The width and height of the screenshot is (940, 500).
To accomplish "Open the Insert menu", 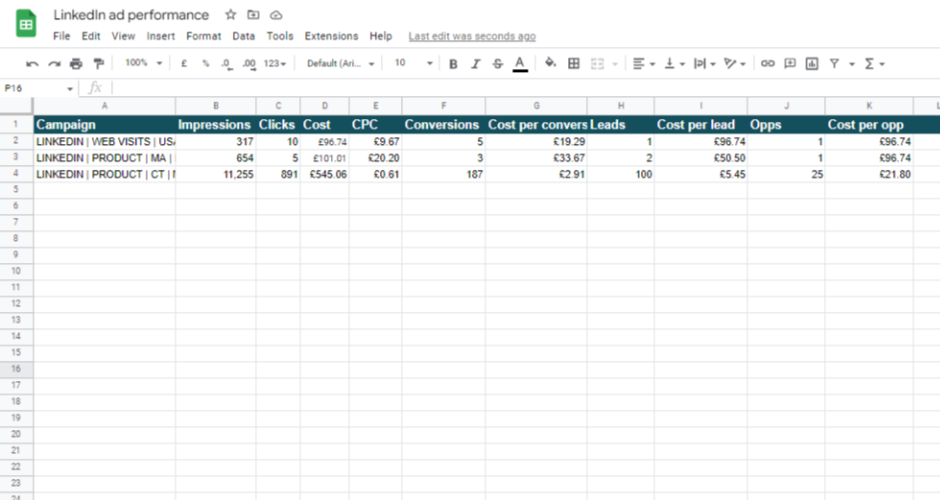I will pyautogui.click(x=161, y=36).
